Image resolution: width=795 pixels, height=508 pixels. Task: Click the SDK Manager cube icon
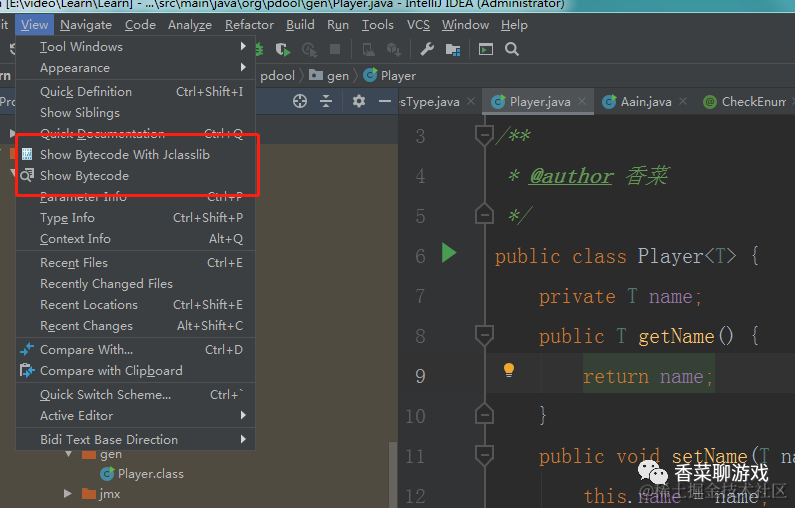point(393,49)
